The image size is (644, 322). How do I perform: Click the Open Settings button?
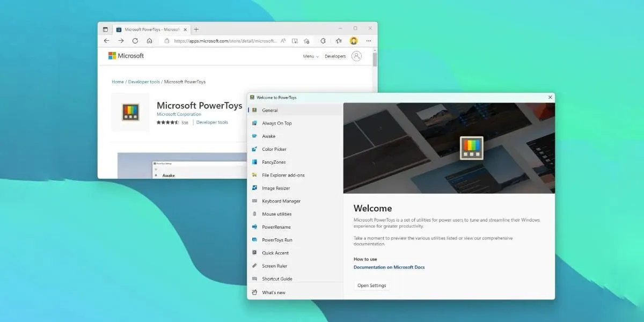click(371, 286)
